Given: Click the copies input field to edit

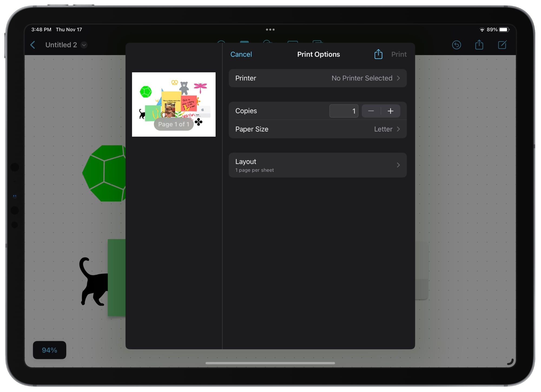Looking at the screenshot, I should [x=344, y=110].
